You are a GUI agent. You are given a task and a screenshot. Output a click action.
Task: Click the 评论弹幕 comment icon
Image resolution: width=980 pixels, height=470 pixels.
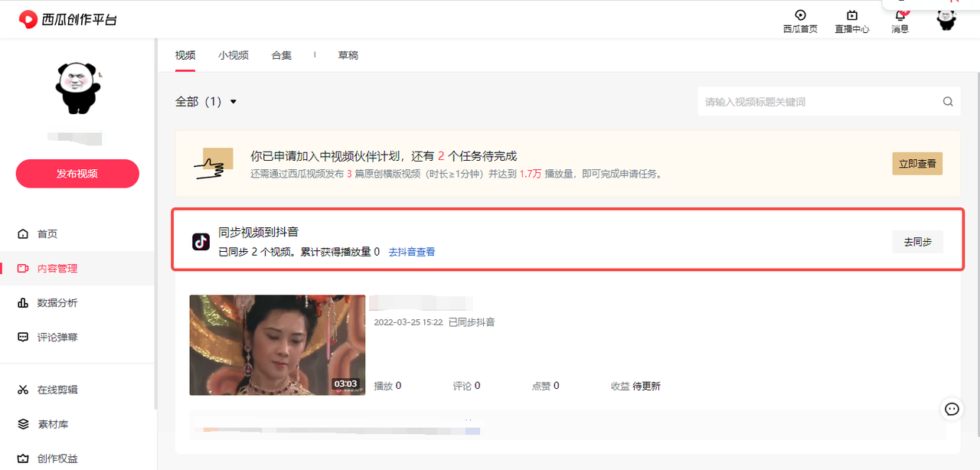click(x=23, y=338)
